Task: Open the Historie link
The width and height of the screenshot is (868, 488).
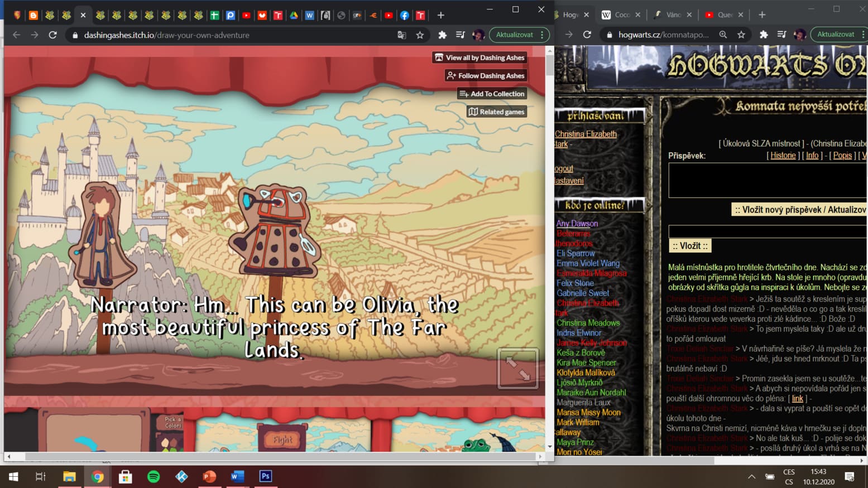Action: [783, 156]
